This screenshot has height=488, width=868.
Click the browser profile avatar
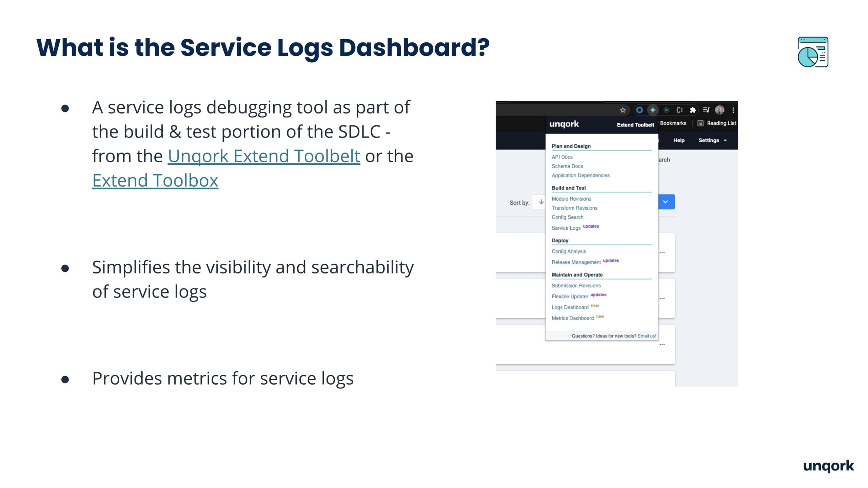pos(719,110)
